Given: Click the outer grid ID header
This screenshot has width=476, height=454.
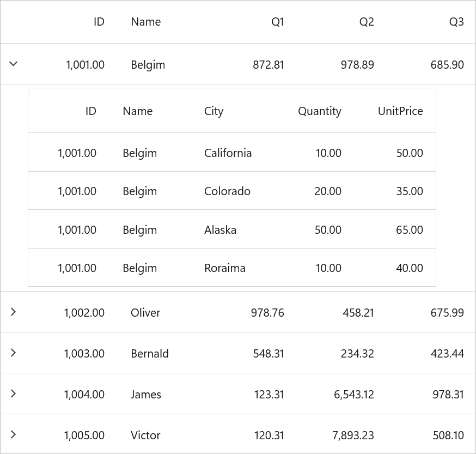Looking at the screenshot, I should click(x=99, y=22).
